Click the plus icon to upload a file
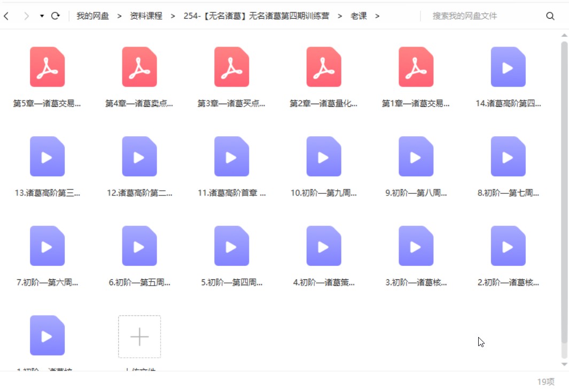 [x=139, y=336]
